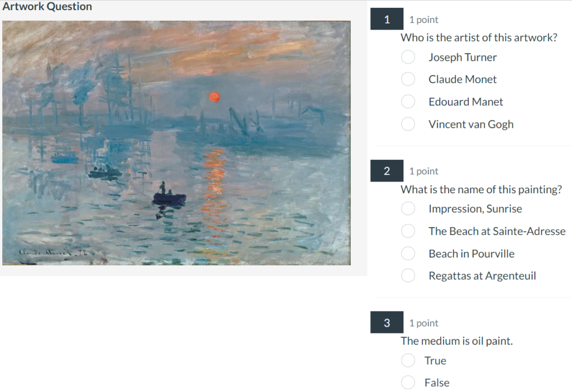This screenshot has height=392, width=572.
Task: Choose the Edouard Manet answer option
Action: click(408, 102)
